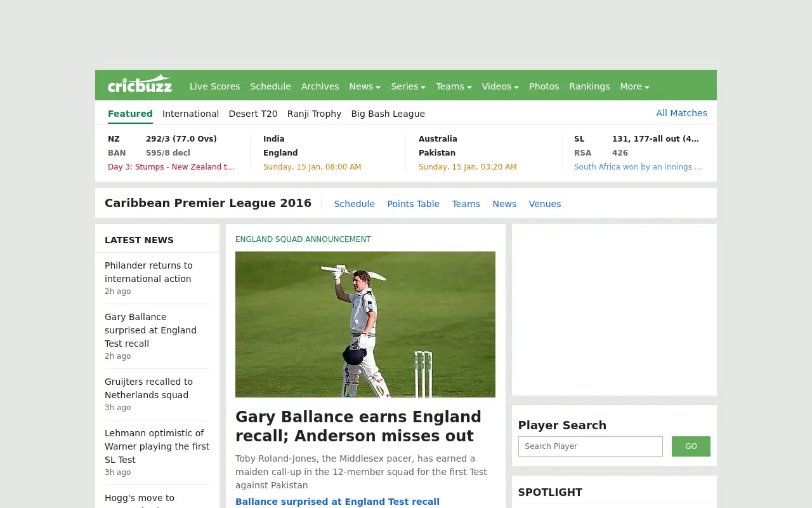Open the CPL Teams link
Screen dimensions: 812x508
point(466,204)
